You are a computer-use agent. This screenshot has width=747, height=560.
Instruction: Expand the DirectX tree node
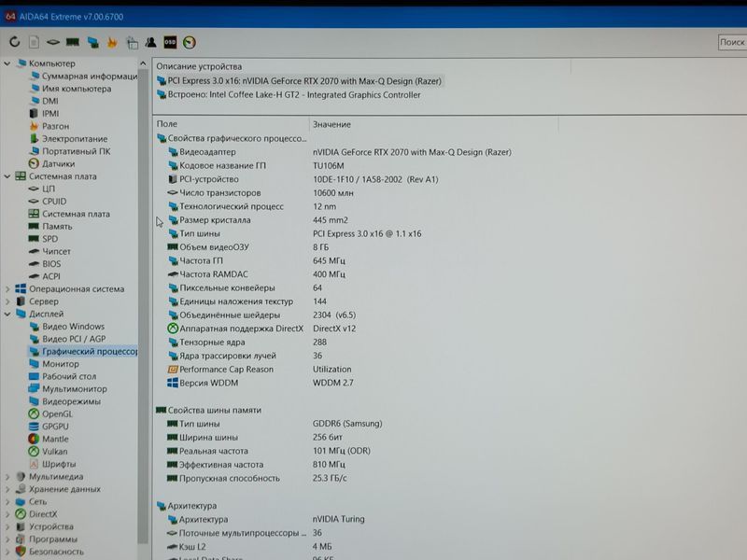point(7,514)
